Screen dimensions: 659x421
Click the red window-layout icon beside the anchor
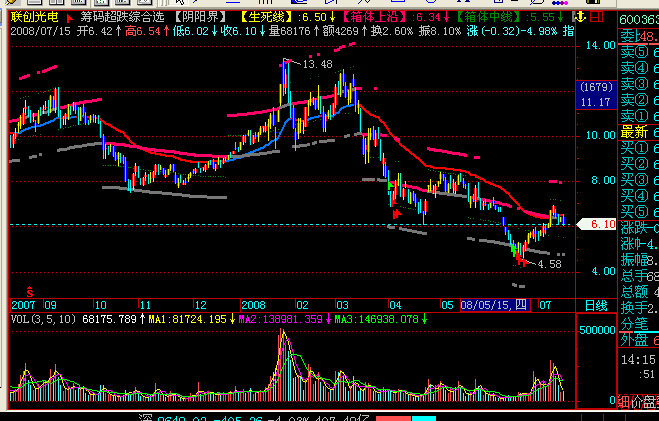tap(597, 17)
